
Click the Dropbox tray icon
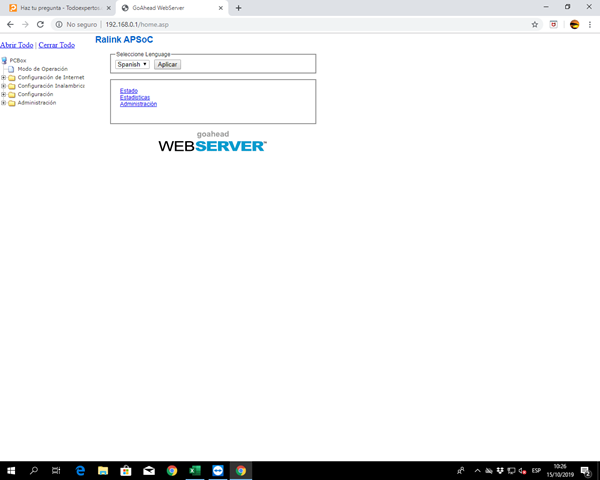(x=500, y=471)
